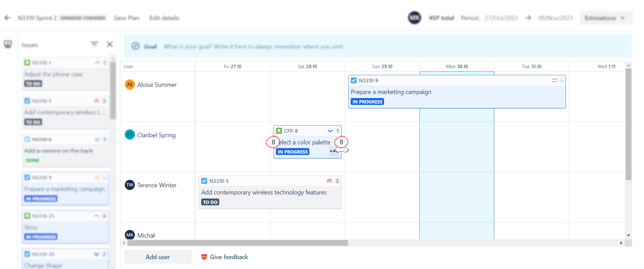Close the Issues panel
644x269 pixels.
pos(110,44)
